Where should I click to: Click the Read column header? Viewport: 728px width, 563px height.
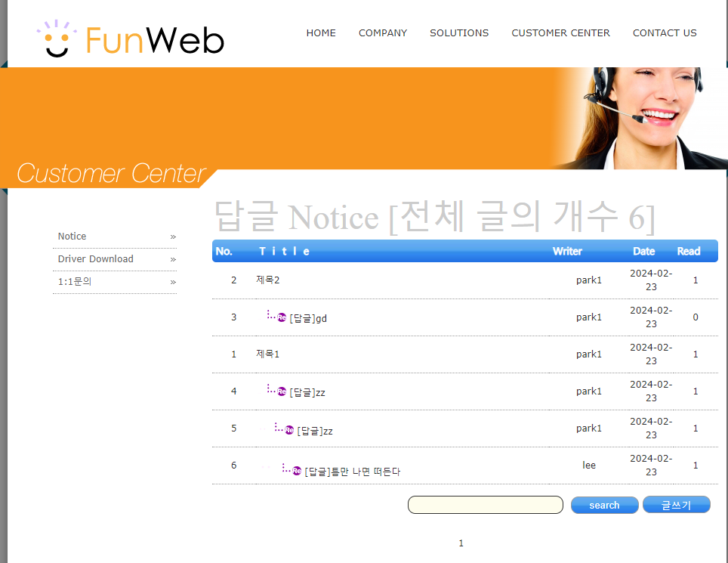coord(689,252)
